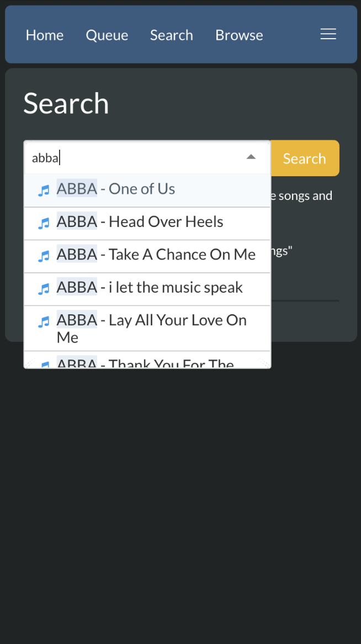Navigate to Search in navbar
This screenshot has width=361, height=644.
172,35
